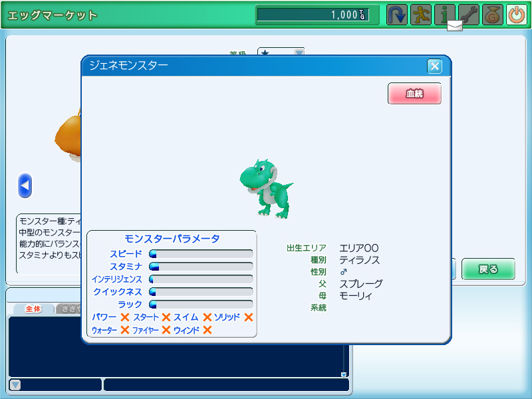The height and width of the screenshot is (399, 532).
Task: Click the 出生エリア label
Action: tap(307, 248)
